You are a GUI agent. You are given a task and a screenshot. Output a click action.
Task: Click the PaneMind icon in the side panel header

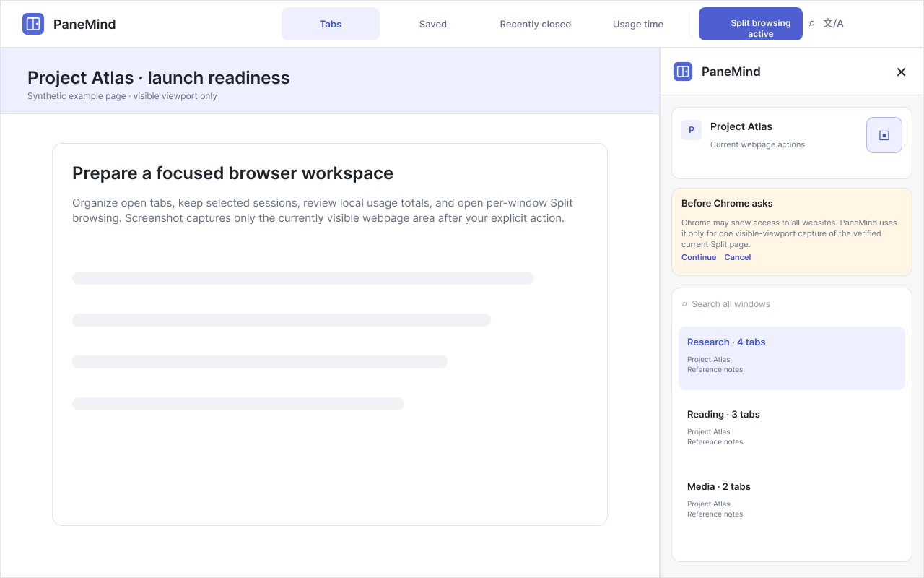click(x=683, y=72)
